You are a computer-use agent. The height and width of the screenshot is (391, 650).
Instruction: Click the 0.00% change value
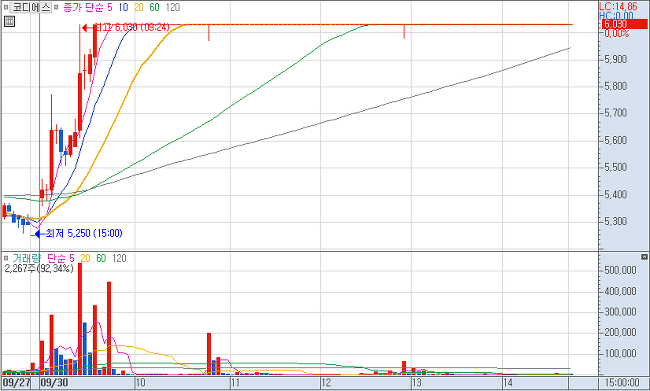coord(616,34)
